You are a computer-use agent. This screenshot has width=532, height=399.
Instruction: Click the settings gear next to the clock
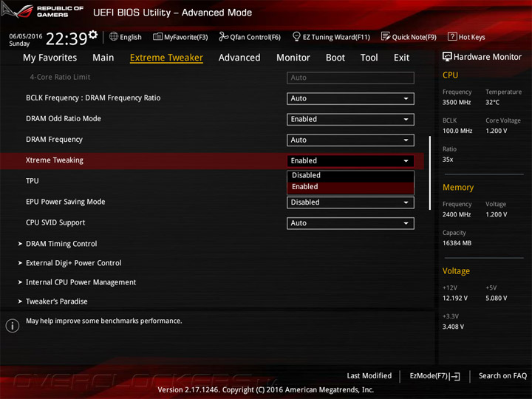pyautogui.click(x=92, y=35)
